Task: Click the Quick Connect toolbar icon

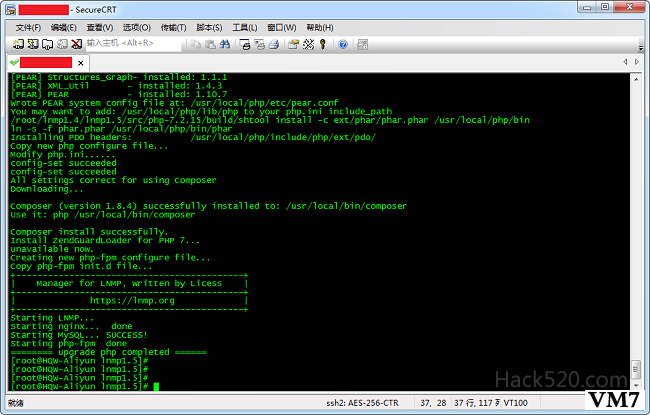Action: coord(33,44)
